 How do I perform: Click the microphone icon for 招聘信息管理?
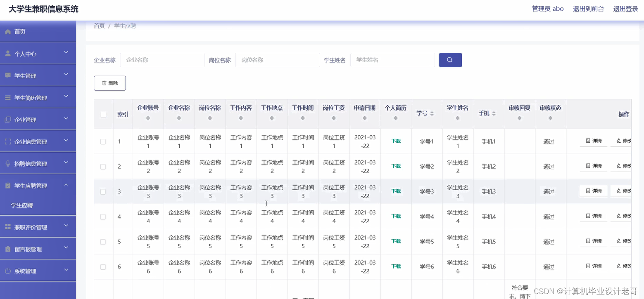click(x=8, y=164)
